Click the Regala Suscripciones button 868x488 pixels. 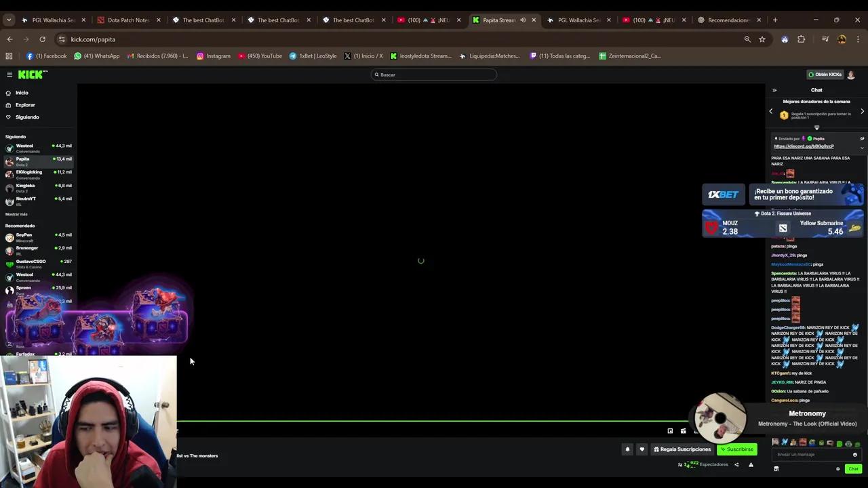(682, 449)
